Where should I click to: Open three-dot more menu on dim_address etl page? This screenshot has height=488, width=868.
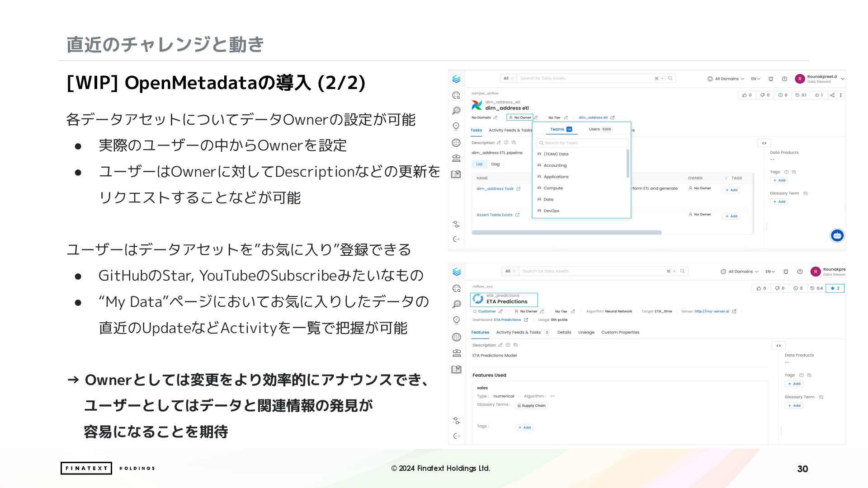click(841, 95)
